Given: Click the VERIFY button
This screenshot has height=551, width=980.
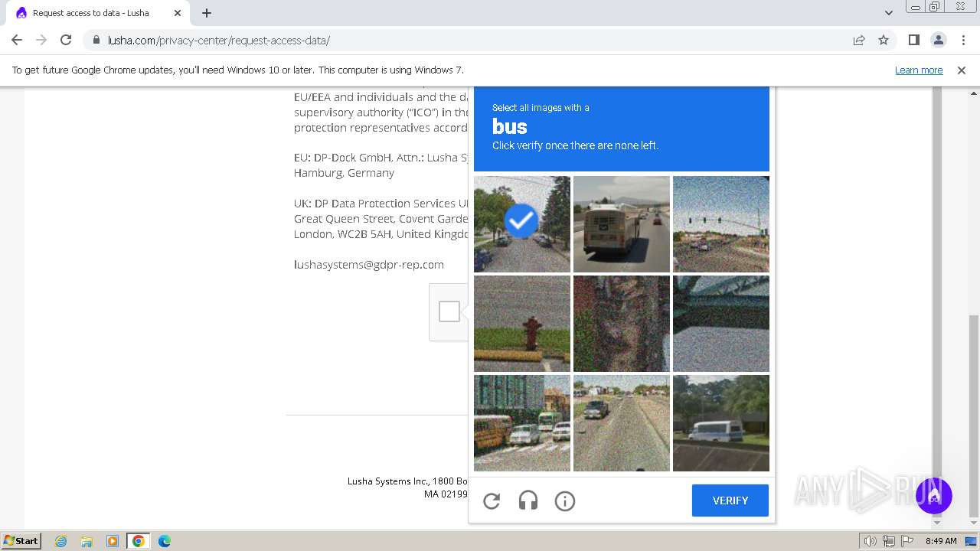Looking at the screenshot, I should [x=730, y=500].
